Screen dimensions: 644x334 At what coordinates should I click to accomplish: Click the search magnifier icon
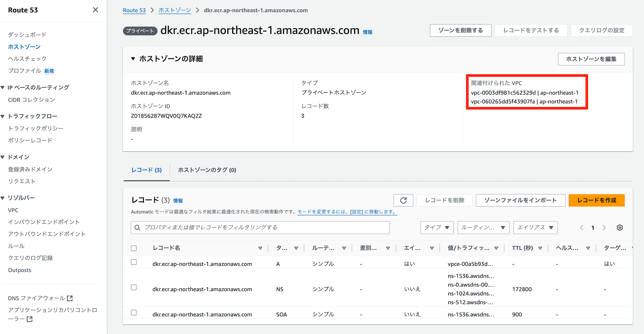coord(137,227)
